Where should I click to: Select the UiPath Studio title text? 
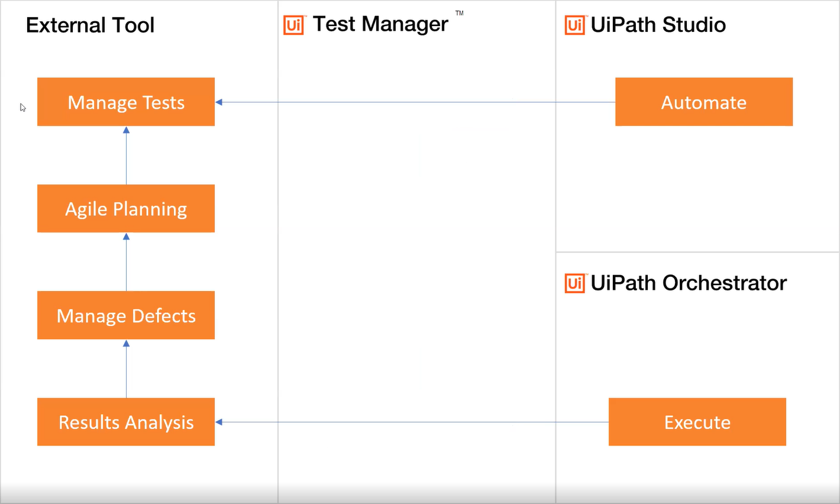[x=658, y=25]
